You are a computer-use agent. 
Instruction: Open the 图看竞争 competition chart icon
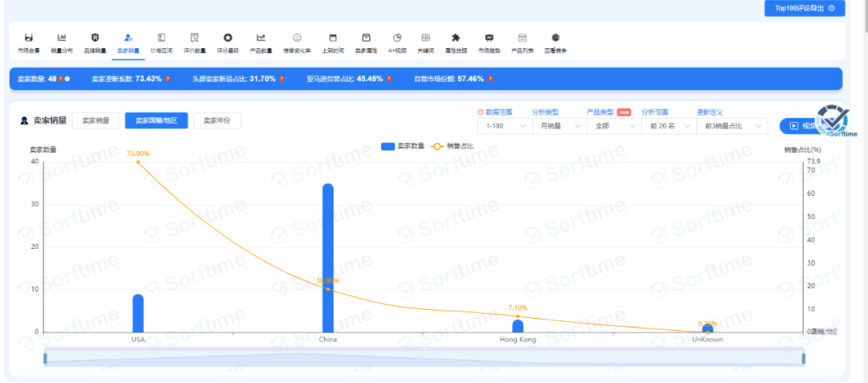coord(555,38)
